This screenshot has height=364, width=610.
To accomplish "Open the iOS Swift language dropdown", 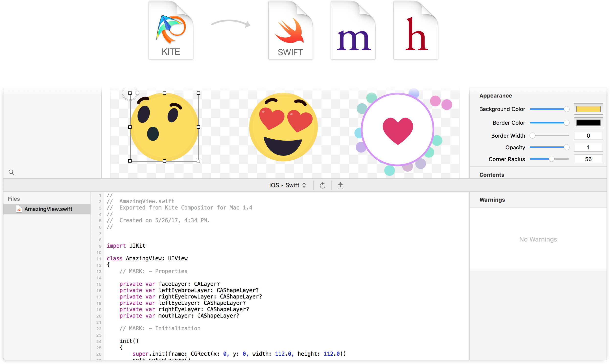I will click(287, 185).
